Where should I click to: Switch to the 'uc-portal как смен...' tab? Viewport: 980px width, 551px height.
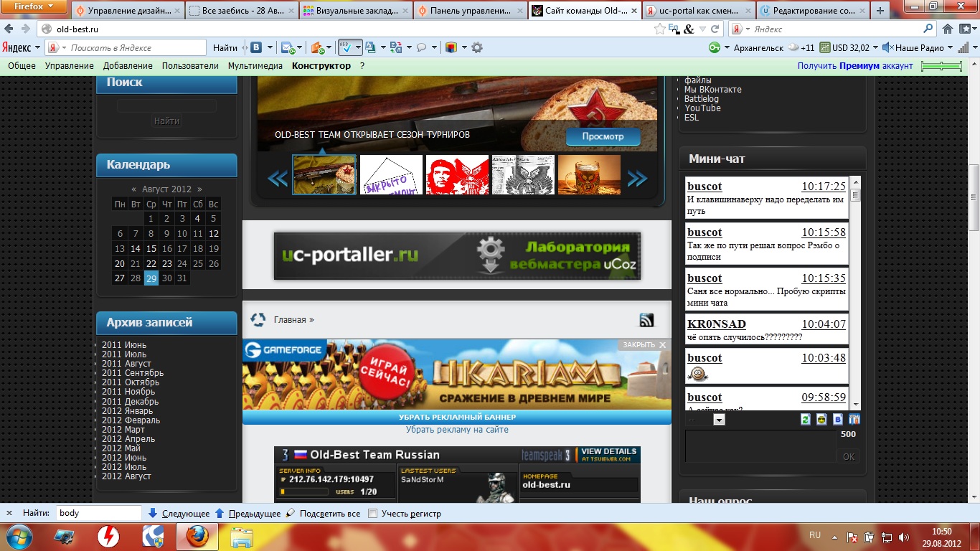pyautogui.click(x=697, y=11)
